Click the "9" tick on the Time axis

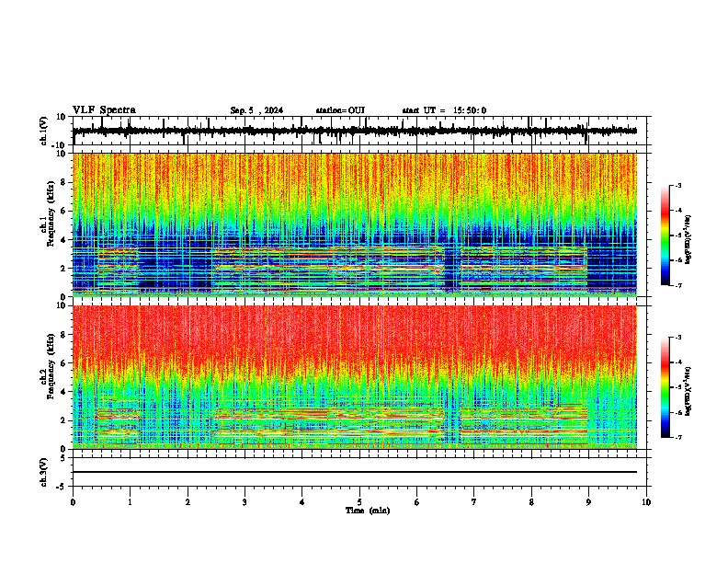[588, 502]
